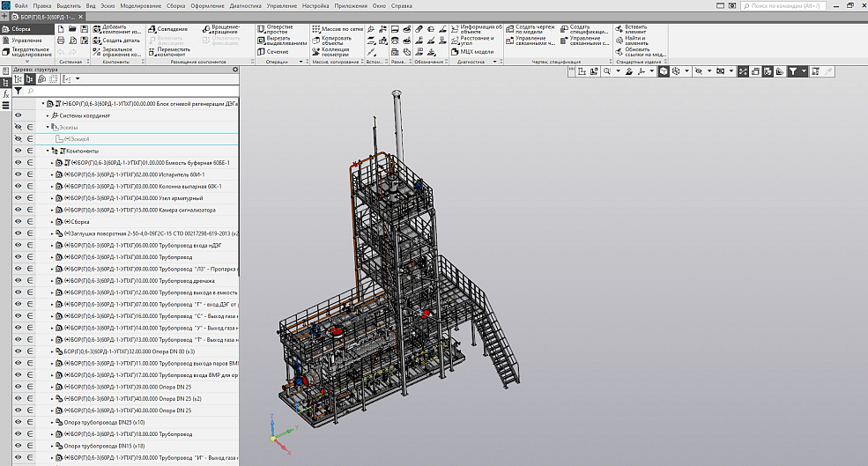This screenshot has width=868, height=466.
Task: Expand the Испаритель 60И-1 component
Action: pyautogui.click(x=52, y=174)
